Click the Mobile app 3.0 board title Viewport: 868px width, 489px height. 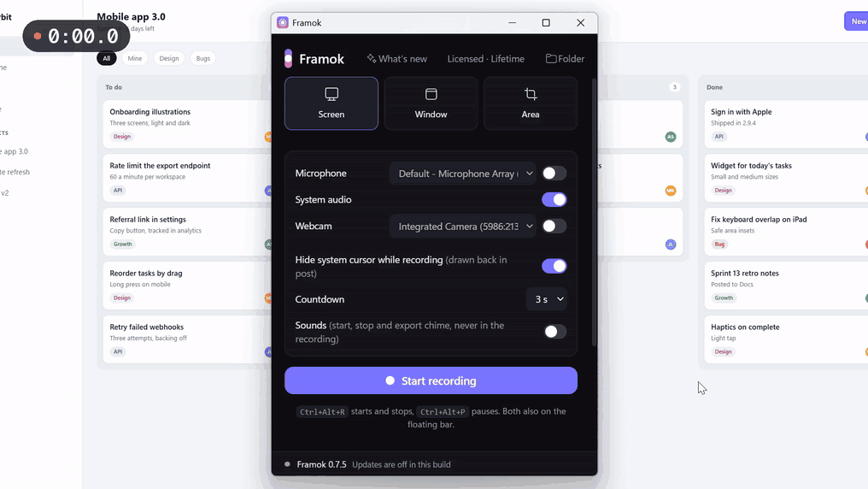pos(131,16)
